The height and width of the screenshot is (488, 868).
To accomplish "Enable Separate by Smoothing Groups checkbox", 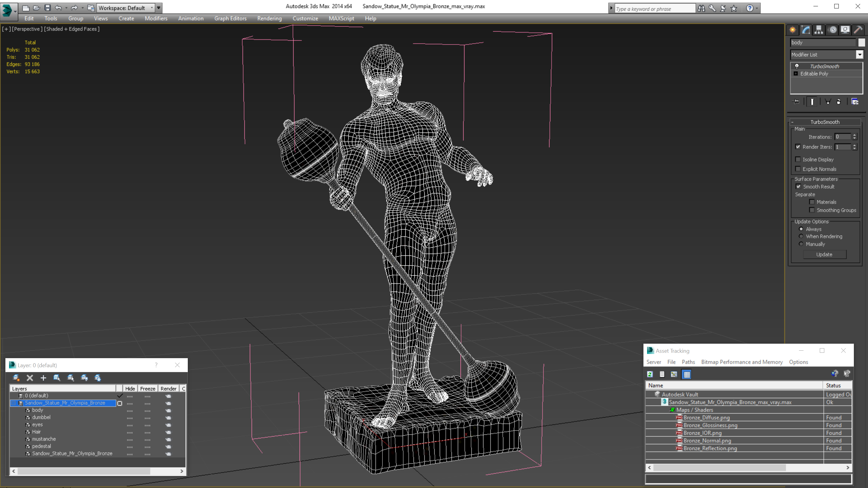I will pyautogui.click(x=812, y=210).
